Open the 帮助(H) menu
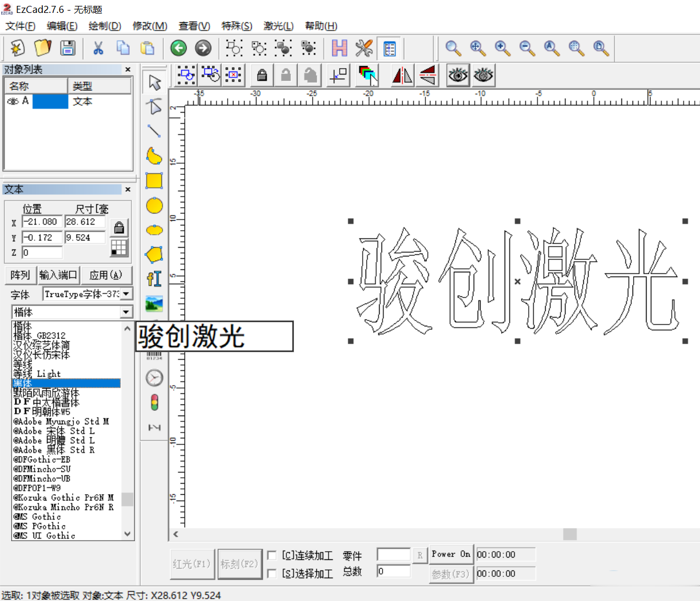This screenshot has width=700, height=601. (321, 26)
